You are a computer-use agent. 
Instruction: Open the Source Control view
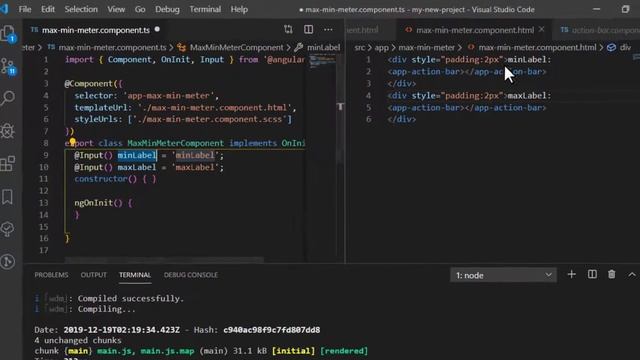point(8,67)
